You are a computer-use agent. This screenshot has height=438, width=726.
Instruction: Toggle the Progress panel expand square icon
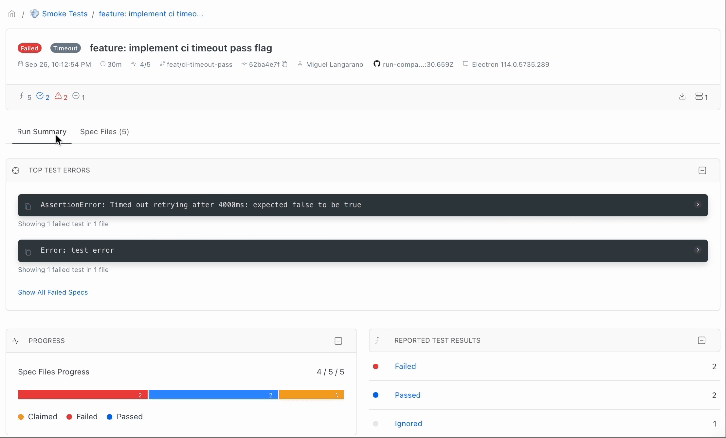pos(338,341)
